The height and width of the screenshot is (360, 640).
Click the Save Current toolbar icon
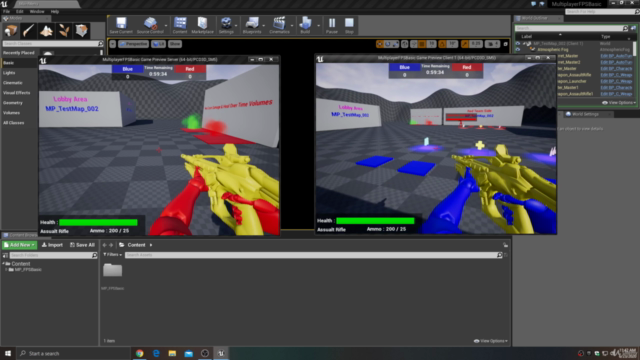click(121, 25)
